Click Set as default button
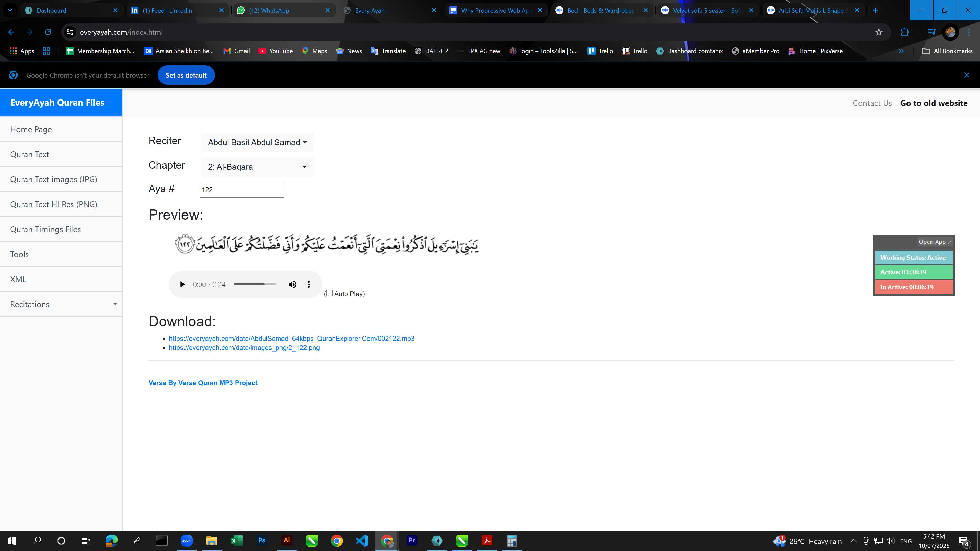The width and height of the screenshot is (980, 551). pos(186,75)
